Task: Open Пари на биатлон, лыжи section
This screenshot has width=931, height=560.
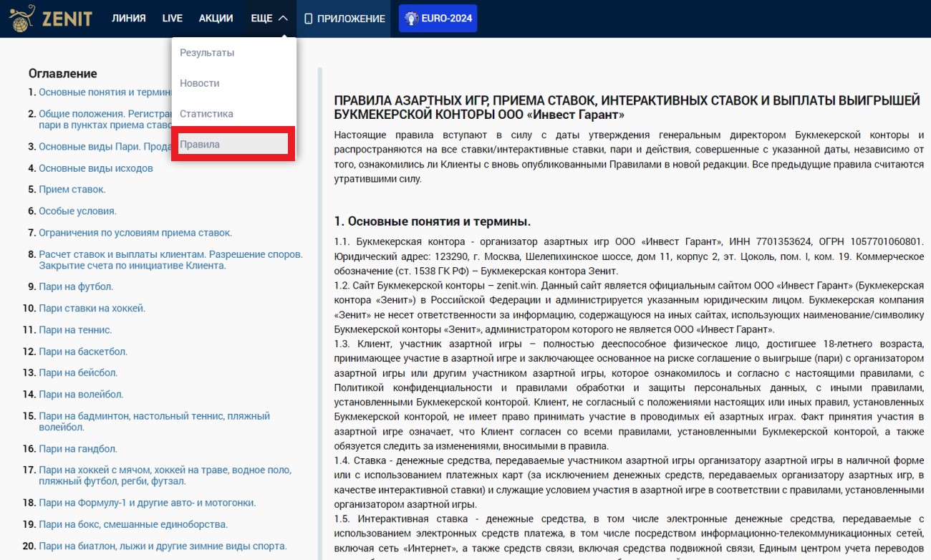Action: tap(163, 546)
